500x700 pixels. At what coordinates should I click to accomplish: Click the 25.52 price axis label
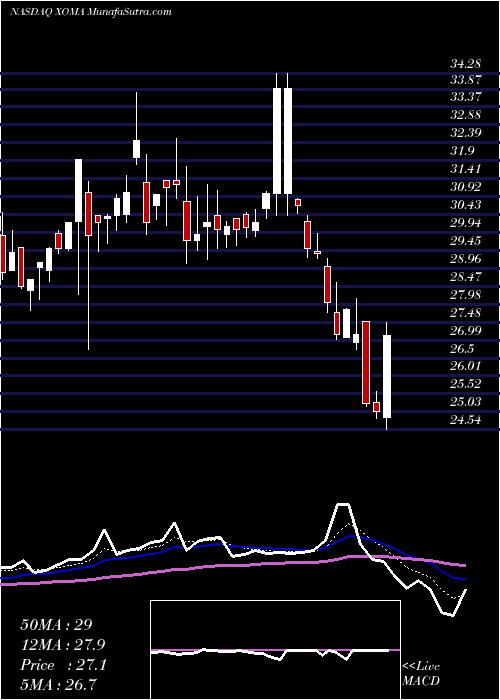click(x=466, y=384)
